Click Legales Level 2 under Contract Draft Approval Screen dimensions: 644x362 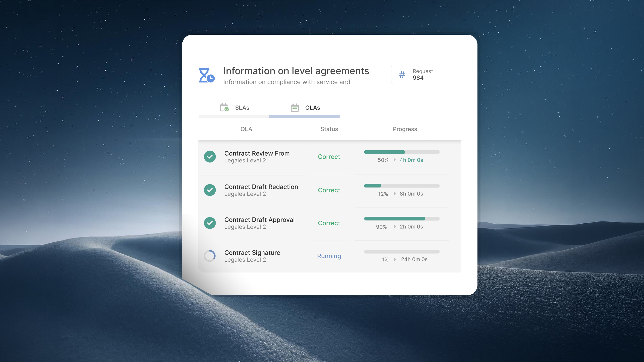[x=245, y=227]
